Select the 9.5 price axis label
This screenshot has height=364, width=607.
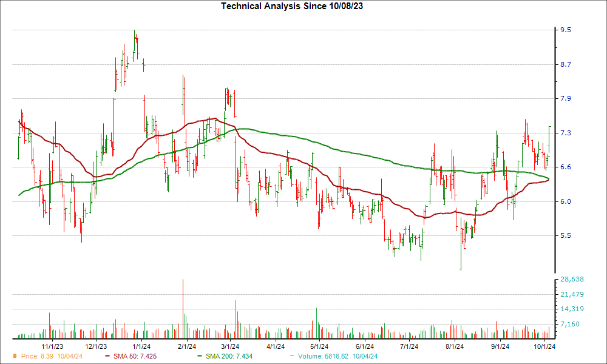point(565,30)
